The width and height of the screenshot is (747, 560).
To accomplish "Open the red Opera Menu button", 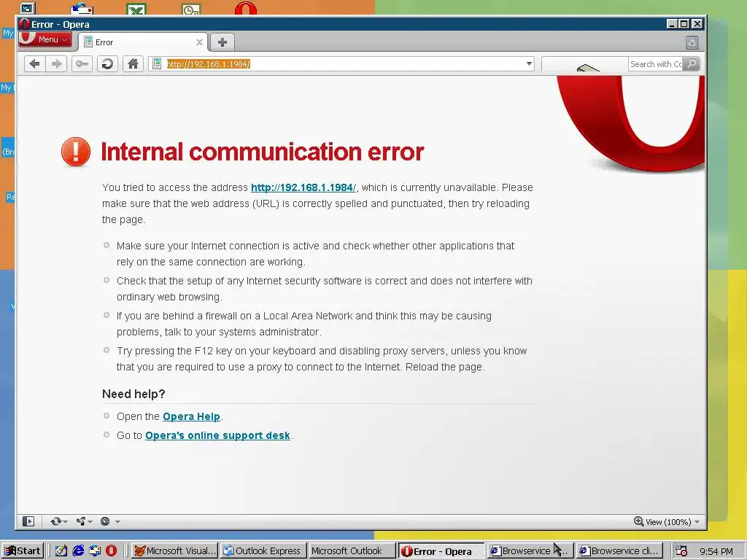I will (45, 39).
